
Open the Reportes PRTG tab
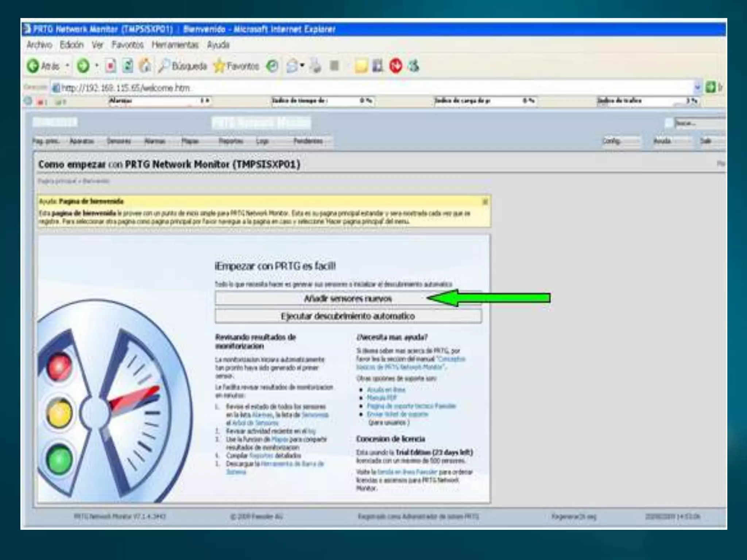(x=231, y=141)
